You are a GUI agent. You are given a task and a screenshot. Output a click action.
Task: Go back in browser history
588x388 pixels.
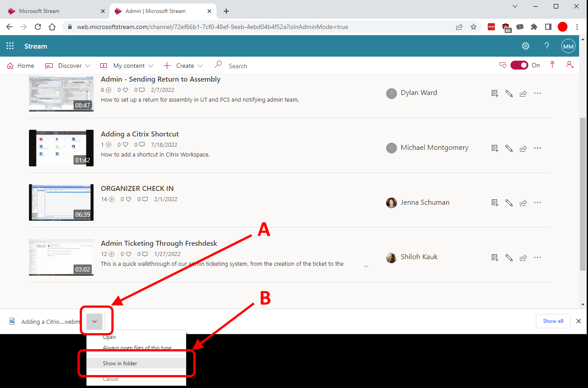(x=9, y=27)
